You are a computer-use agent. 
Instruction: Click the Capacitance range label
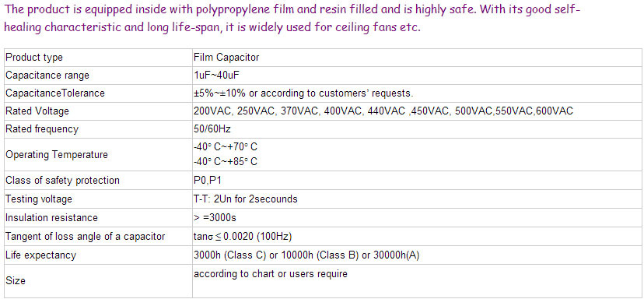(47, 76)
